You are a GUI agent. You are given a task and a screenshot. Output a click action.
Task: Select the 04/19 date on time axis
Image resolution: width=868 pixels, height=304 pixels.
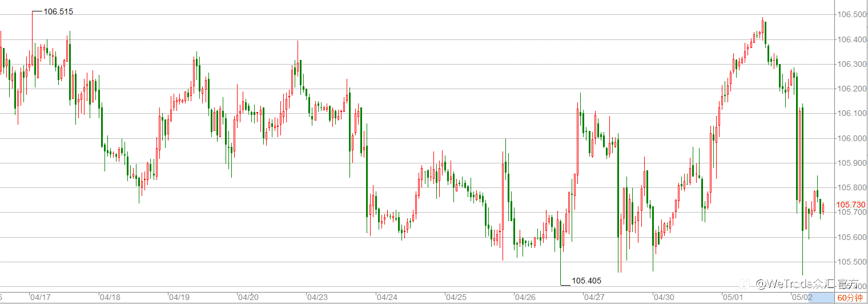179,298
